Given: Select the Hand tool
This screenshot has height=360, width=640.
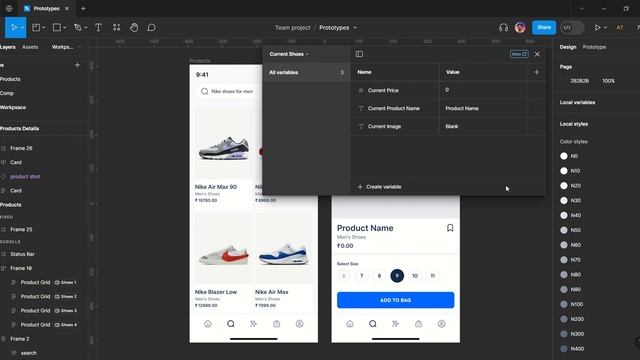Looking at the screenshot, I should (134, 27).
